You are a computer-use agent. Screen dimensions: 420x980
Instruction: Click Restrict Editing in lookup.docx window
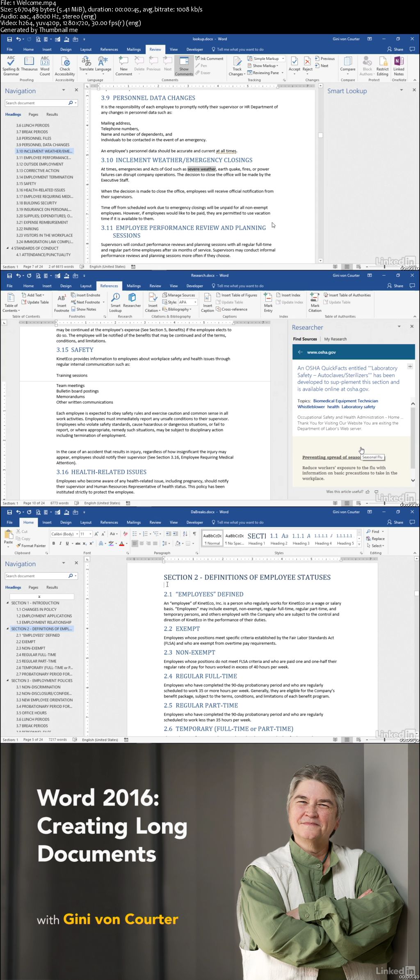tap(383, 66)
